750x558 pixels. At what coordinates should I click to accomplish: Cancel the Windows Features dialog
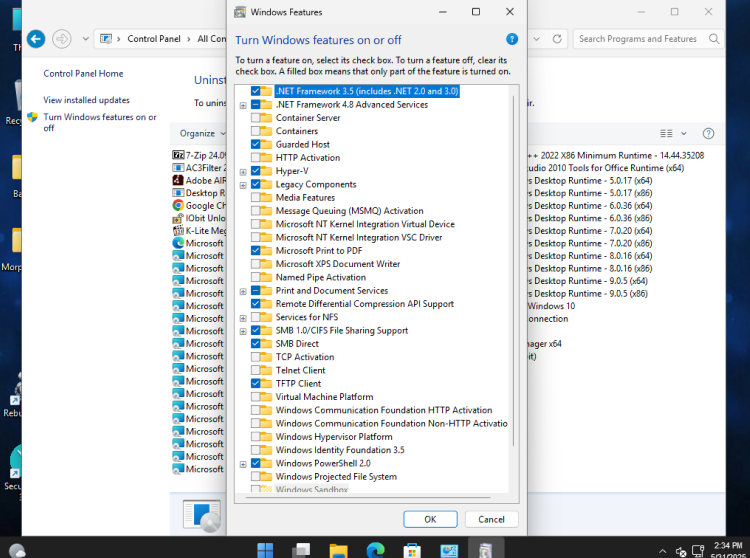pyautogui.click(x=491, y=519)
